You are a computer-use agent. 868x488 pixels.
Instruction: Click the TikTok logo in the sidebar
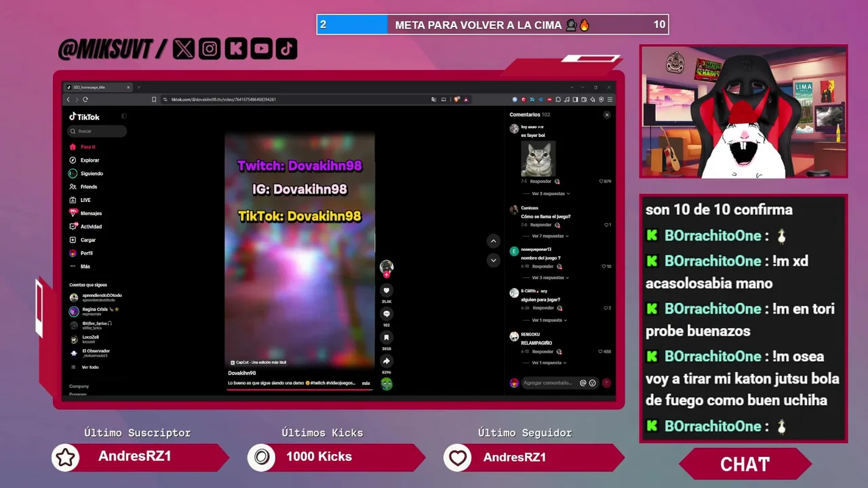pyautogui.click(x=85, y=117)
